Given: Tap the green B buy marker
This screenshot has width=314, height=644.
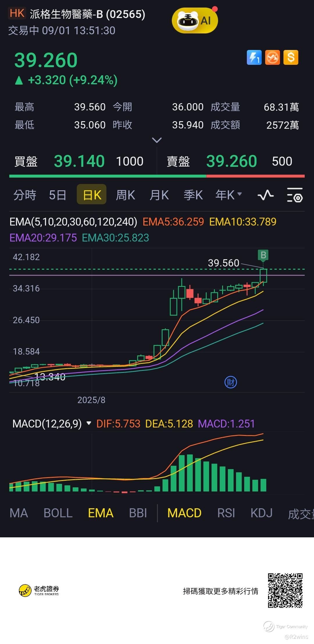Looking at the screenshot, I should point(263,255).
